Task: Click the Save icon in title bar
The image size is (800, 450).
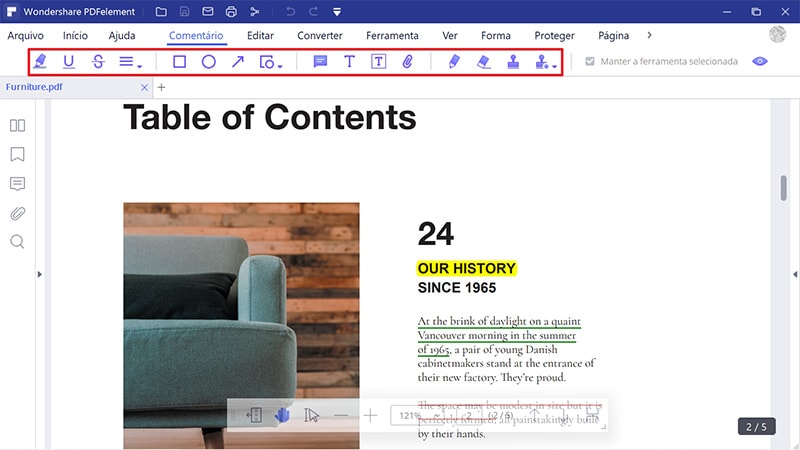Action: point(184,11)
